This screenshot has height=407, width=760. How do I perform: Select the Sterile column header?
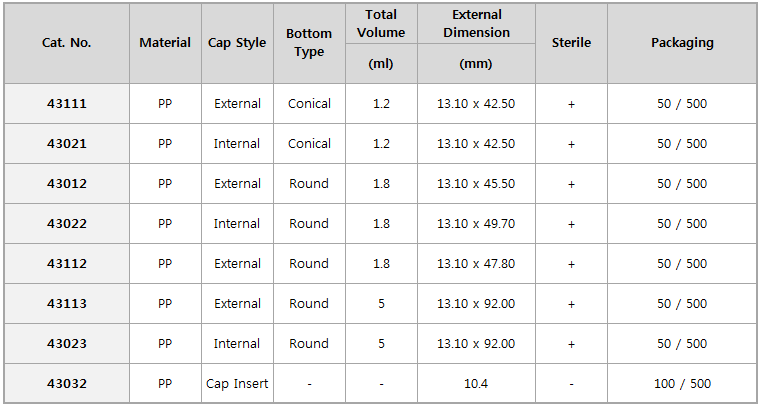tap(571, 43)
